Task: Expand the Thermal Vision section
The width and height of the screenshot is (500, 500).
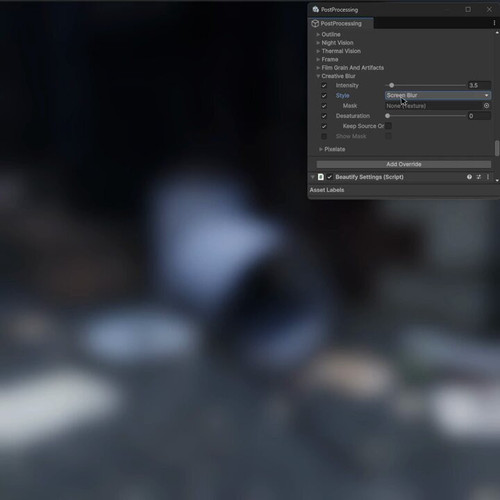Action: 318,51
